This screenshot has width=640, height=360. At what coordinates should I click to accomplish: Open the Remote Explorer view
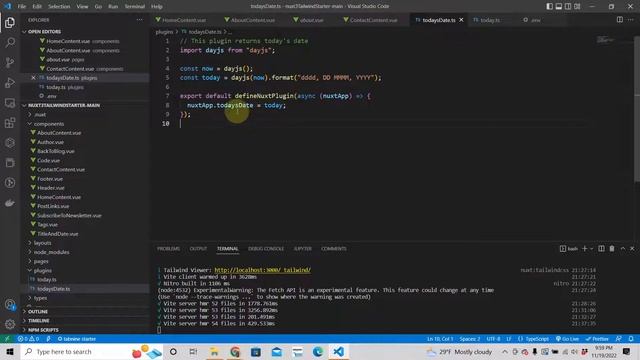(10, 103)
